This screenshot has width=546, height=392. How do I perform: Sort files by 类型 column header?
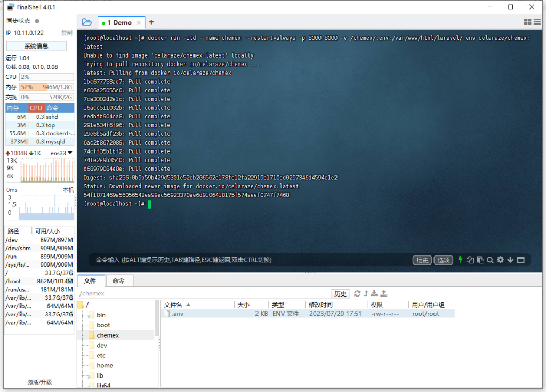click(287, 305)
